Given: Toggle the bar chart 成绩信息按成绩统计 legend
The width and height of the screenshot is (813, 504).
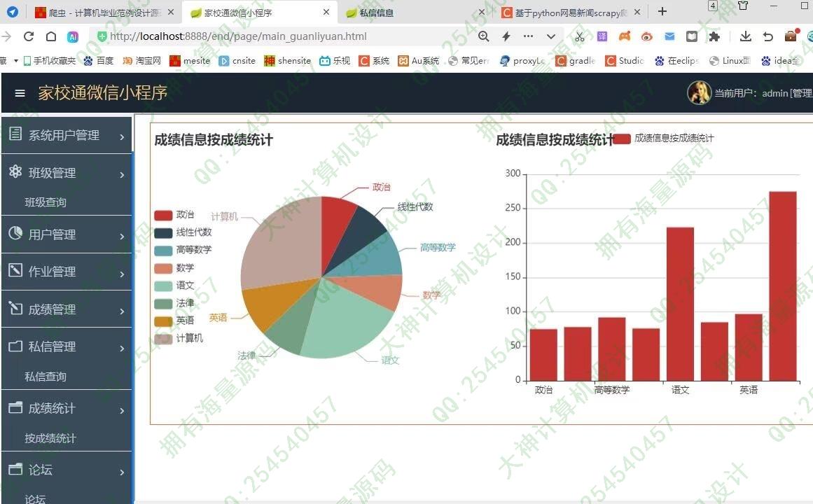Looking at the screenshot, I should pyautogui.click(x=663, y=139).
